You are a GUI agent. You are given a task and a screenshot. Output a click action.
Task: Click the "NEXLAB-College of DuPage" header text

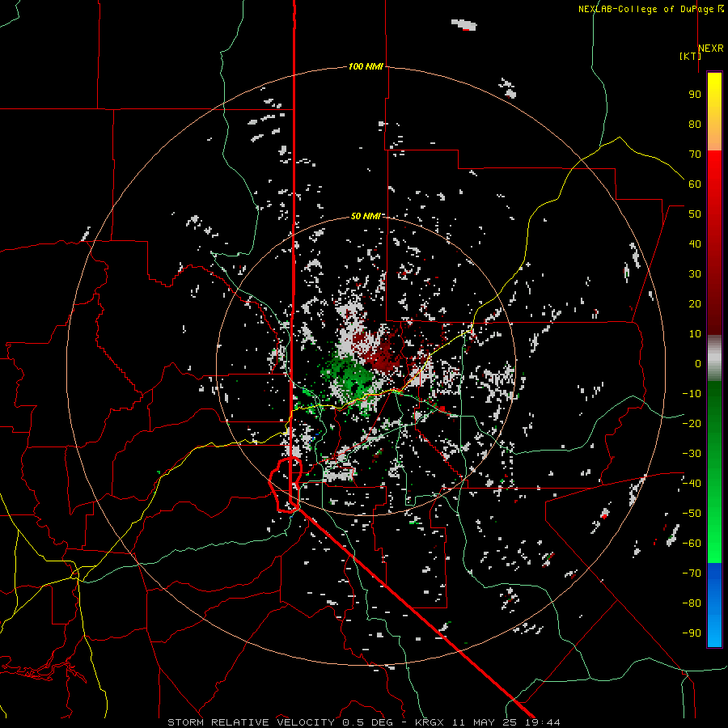pos(646,9)
